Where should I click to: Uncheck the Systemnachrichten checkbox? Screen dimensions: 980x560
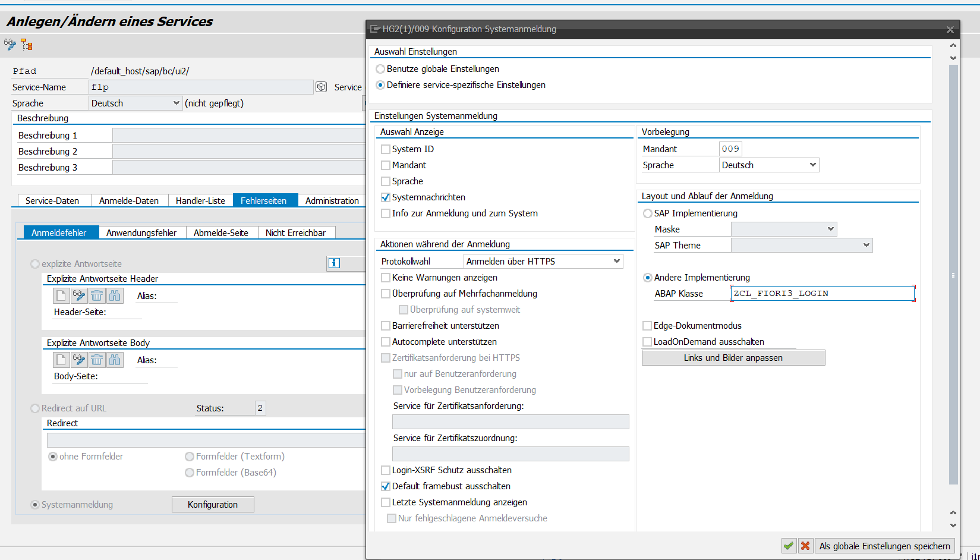[x=386, y=197]
